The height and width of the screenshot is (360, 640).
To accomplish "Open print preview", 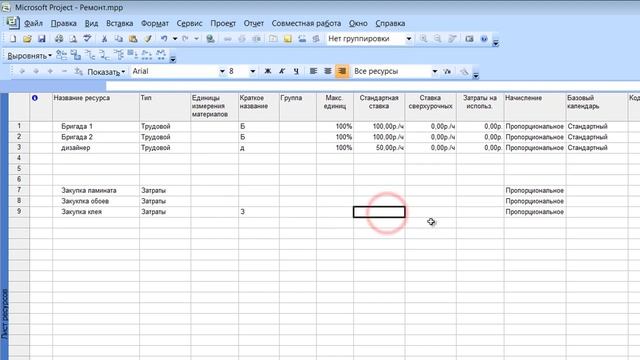I will coord(73,39).
